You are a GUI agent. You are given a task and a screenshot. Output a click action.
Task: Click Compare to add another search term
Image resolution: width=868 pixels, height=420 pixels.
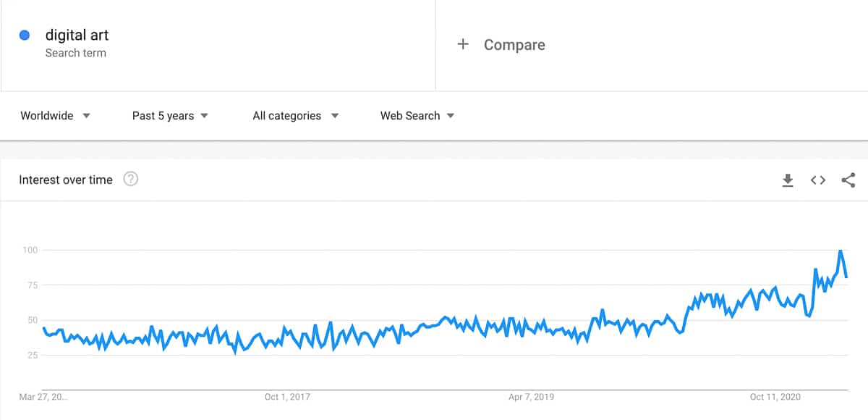(x=514, y=44)
